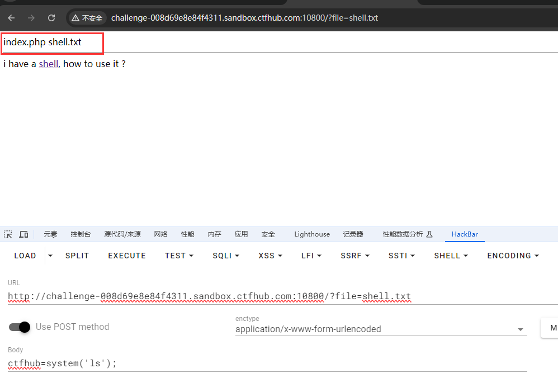This screenshot has height=392, width=558.
Task: Toggle the Use POST method switch
Action: (20, 327)
